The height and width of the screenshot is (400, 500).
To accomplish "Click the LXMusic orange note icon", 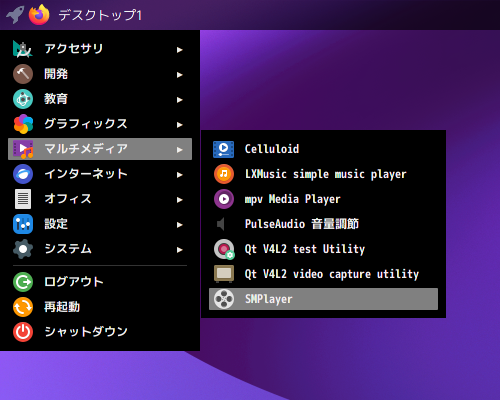I will (x=224, y=174).
